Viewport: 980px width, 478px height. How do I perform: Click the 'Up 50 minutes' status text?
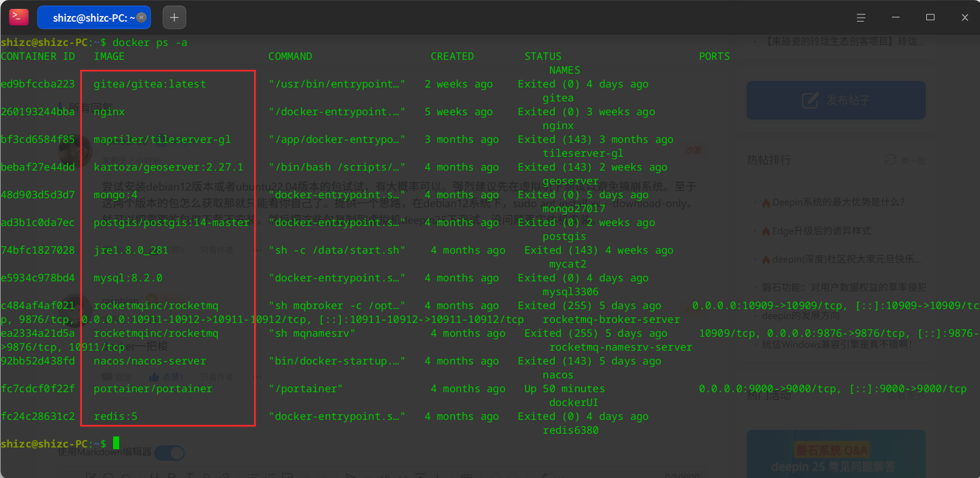tap(565, 389)
